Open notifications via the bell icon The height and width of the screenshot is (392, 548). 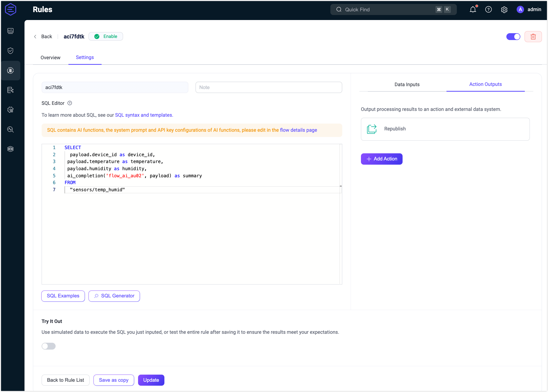473,9
